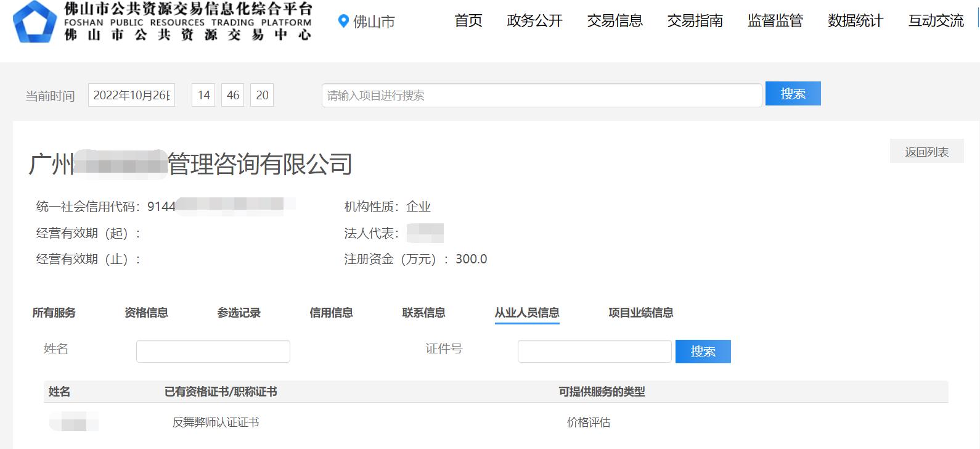This screenshot has height=449, width=980.
Task: Open the 首页 home menu
Action: 468,21
